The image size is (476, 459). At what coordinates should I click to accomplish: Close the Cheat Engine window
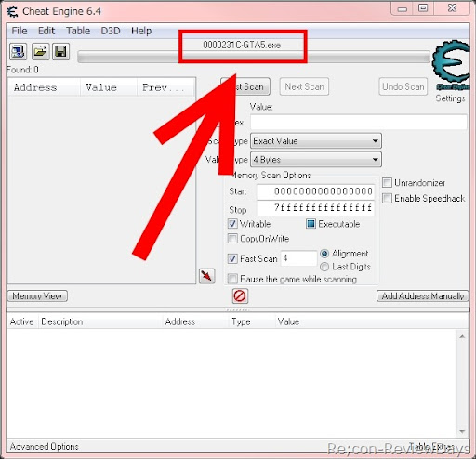coord(452,8)
